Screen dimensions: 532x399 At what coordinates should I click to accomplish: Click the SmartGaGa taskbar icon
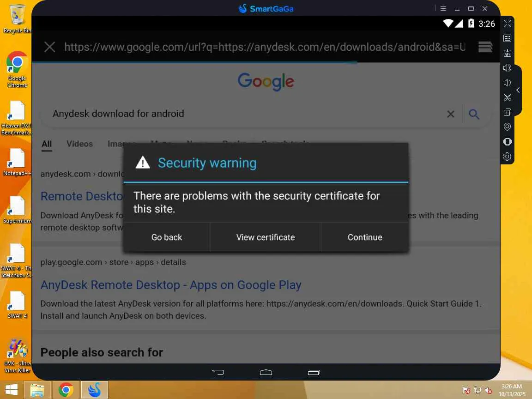click(x=94, y=389)
